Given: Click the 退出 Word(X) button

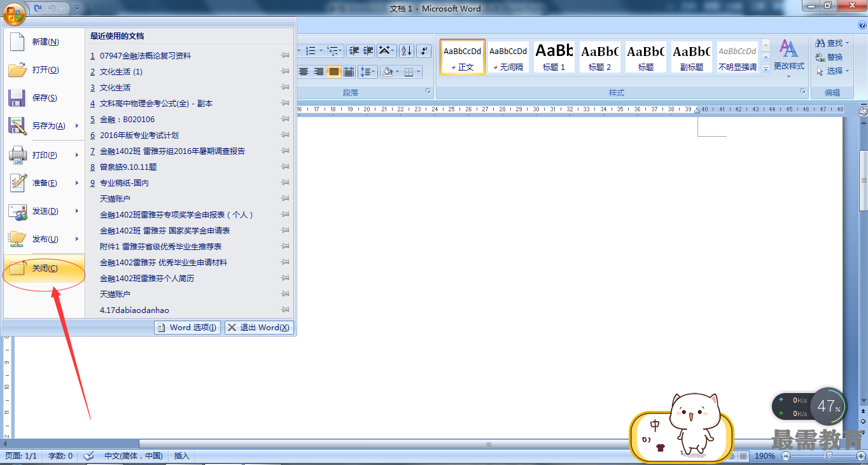Looking at the screenshot, I should pos(258,328).
